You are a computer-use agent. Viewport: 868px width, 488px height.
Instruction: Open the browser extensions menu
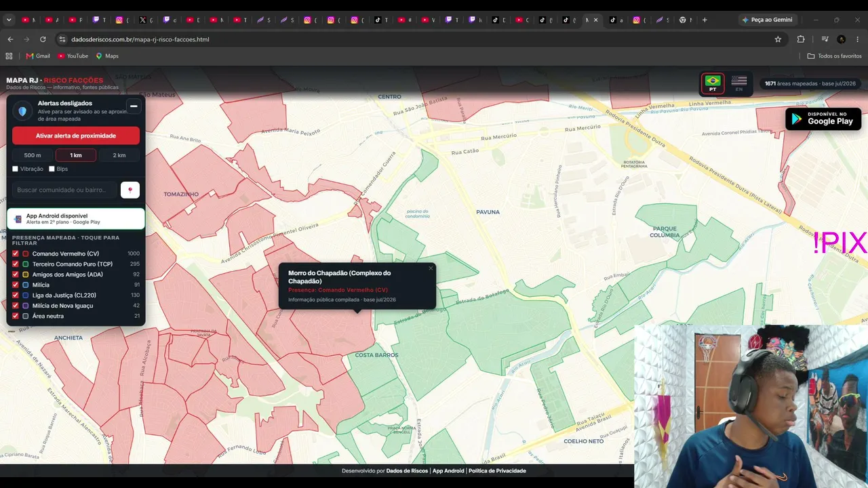coord(801,39)
